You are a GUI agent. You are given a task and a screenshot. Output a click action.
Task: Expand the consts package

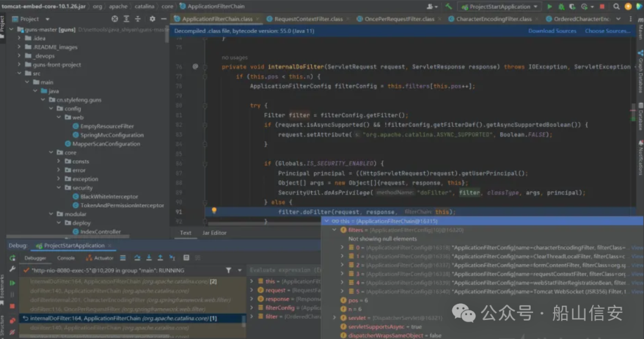(x=58, y=161)
